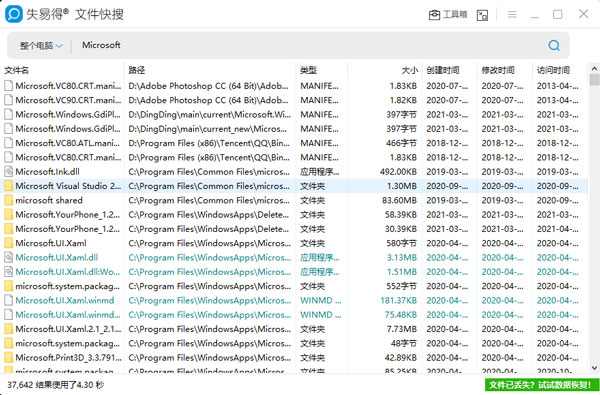Click file icon of Microsoft.UI.Xaml.winmd 75.48KB row

(8, 315)
